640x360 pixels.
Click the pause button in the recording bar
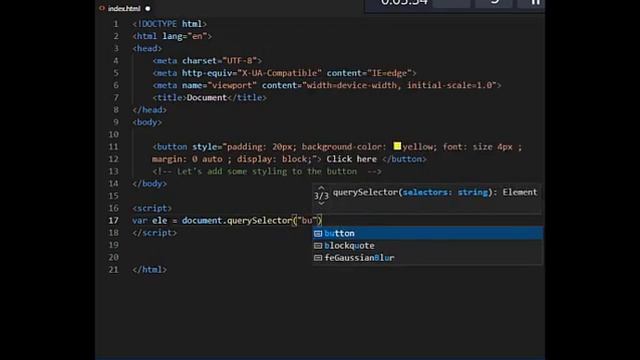point(536,2)
